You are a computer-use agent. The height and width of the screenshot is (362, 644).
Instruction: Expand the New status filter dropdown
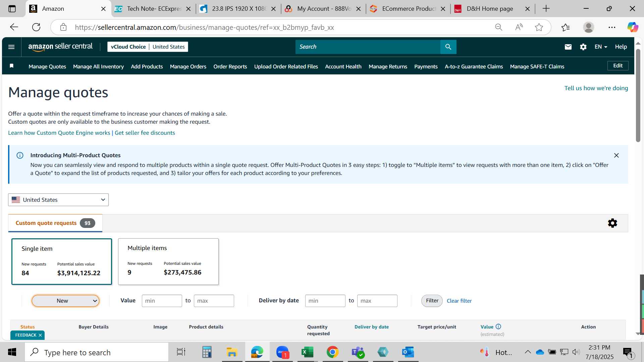tap(65, 301)
